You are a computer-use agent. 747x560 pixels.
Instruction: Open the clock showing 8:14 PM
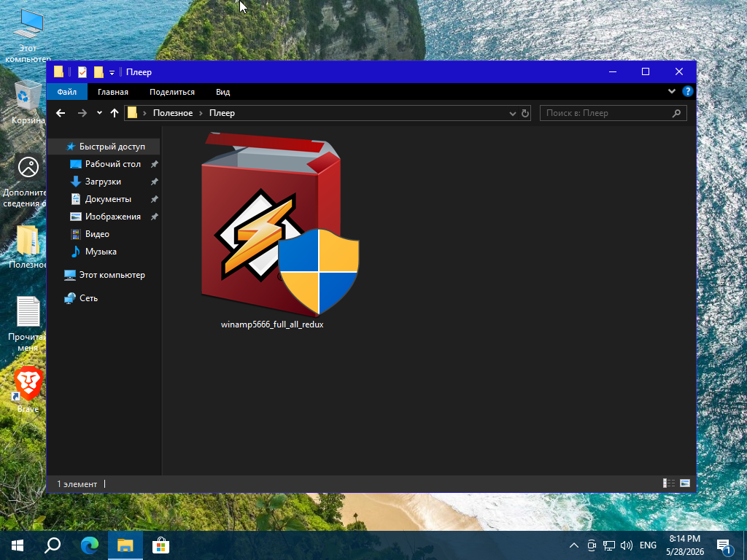685,545
